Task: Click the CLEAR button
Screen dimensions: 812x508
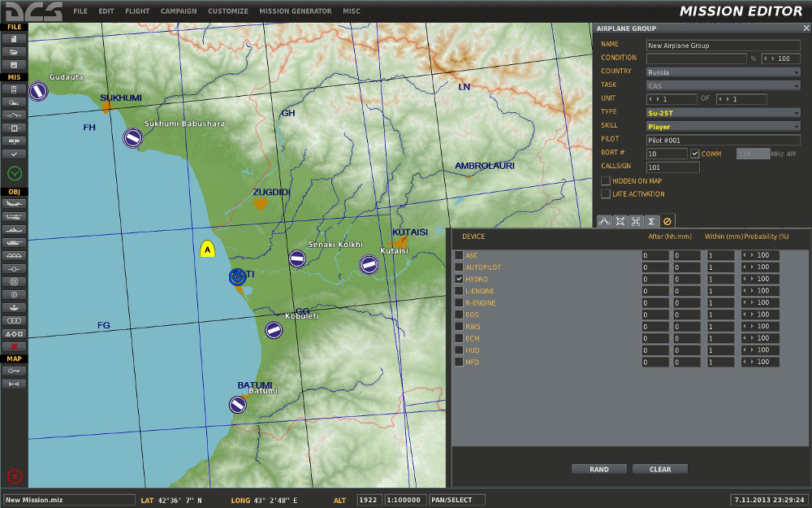Action: (x=660, y=469)
